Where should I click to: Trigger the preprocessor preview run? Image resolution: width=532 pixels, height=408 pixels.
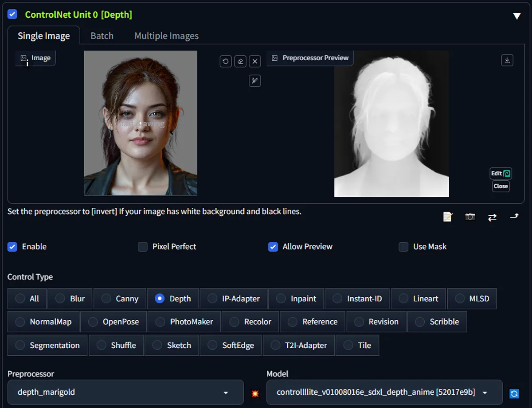coord(256,393)
